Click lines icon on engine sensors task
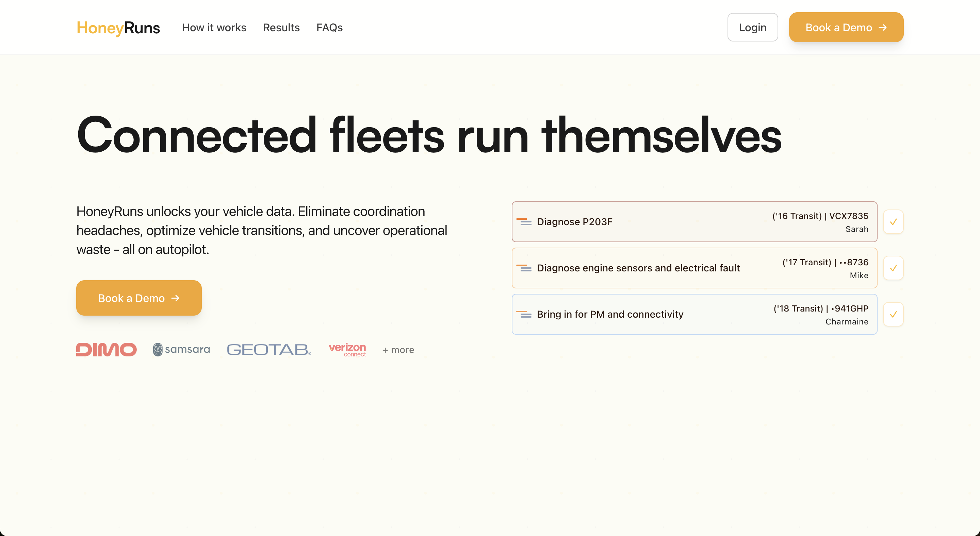This screenshot has height=536, width=980. pyautogui.click(x=523, y=268)
